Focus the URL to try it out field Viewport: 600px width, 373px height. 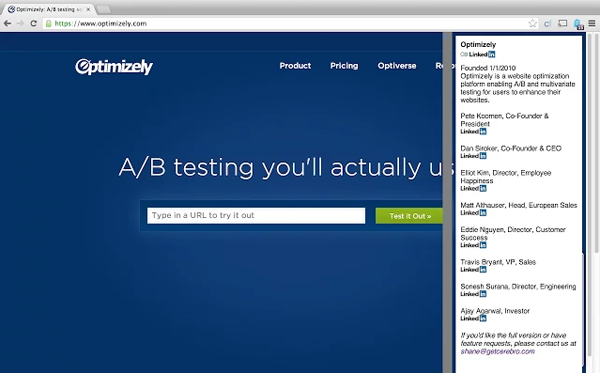256,216
